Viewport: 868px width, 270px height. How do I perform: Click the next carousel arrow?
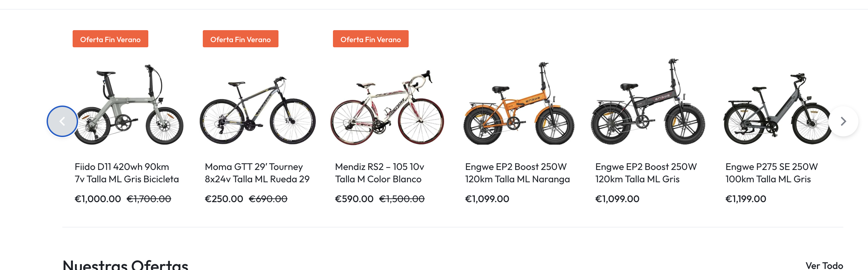843,121
